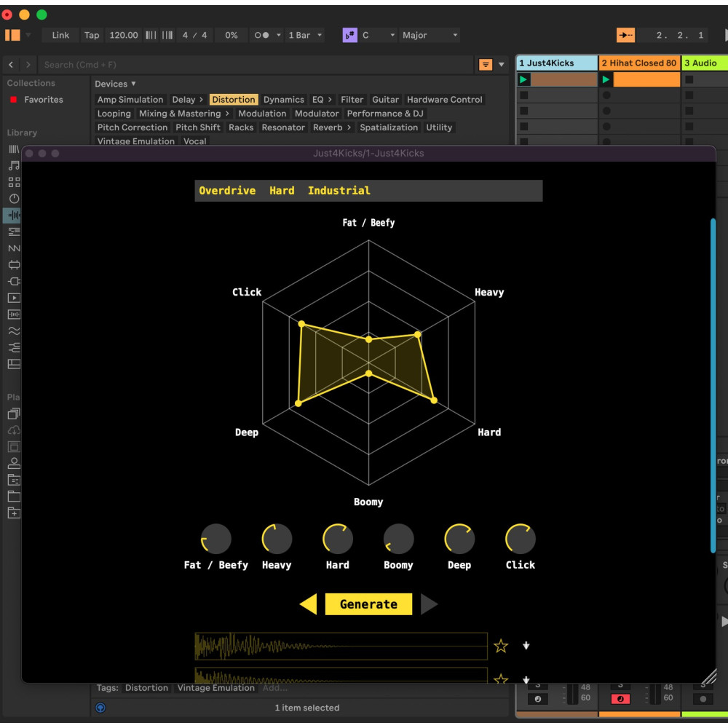Favorite the first generated kick with the star
Screen dimensions: 728x728
tap(501, 646)
